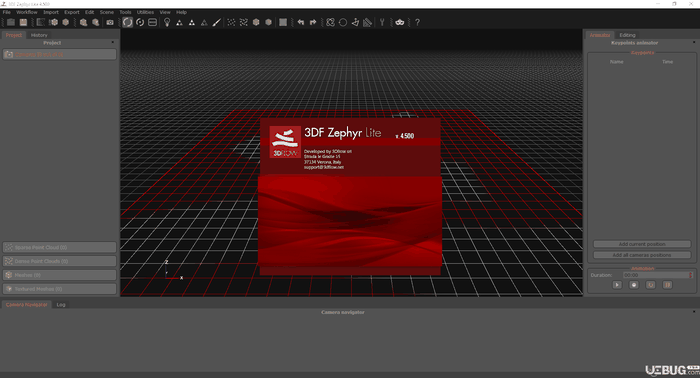Screen dimensions: 700x378
Task: Expand the Meshes section
Action: (59, 275)
